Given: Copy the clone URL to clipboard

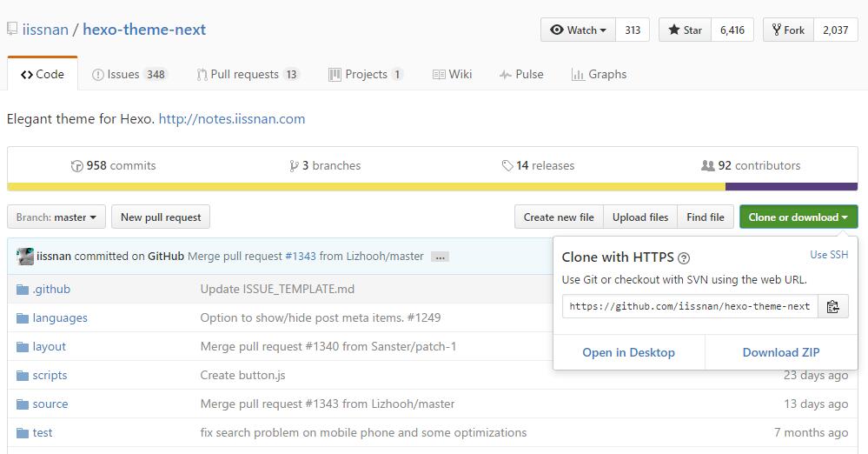Looking at the screenshot, I should pos(832,306).
